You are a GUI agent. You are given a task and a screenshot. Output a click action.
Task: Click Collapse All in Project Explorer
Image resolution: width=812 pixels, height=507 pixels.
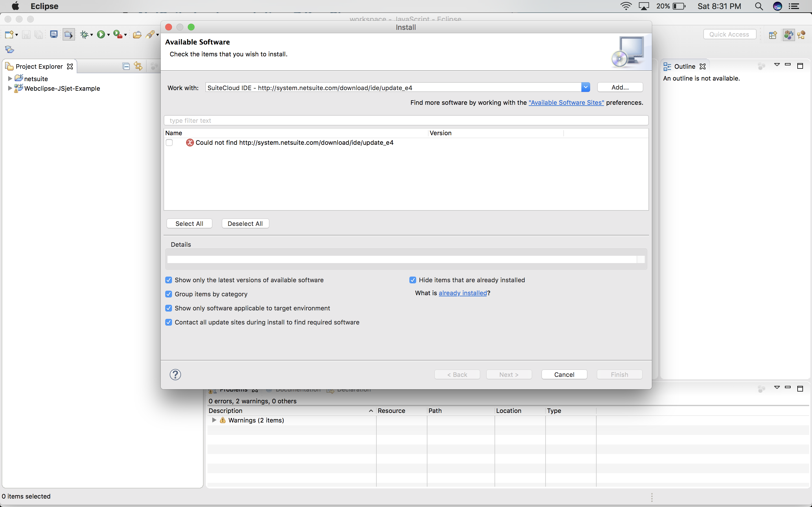(126, 66)
